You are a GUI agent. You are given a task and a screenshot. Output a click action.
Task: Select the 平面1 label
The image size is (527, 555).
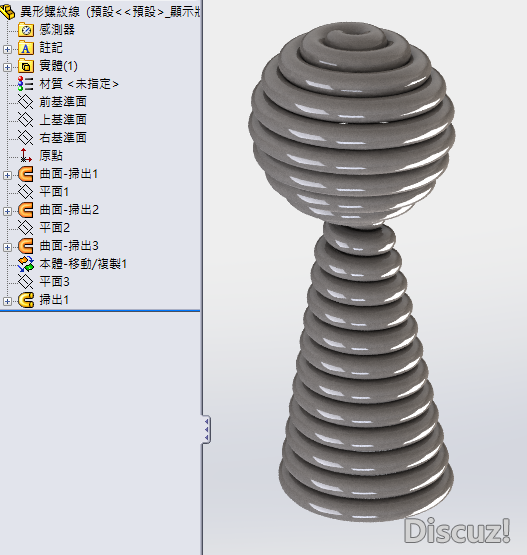pos(54,192)
